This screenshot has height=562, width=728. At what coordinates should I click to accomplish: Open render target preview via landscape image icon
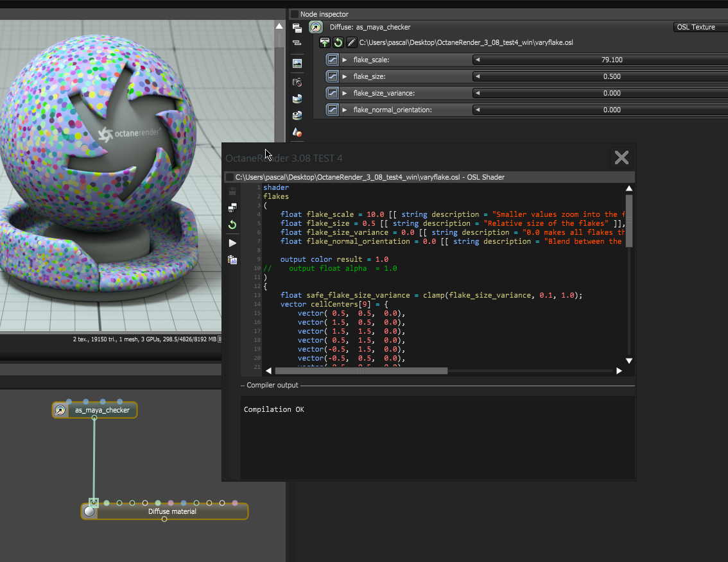click(x=297, y=64)
